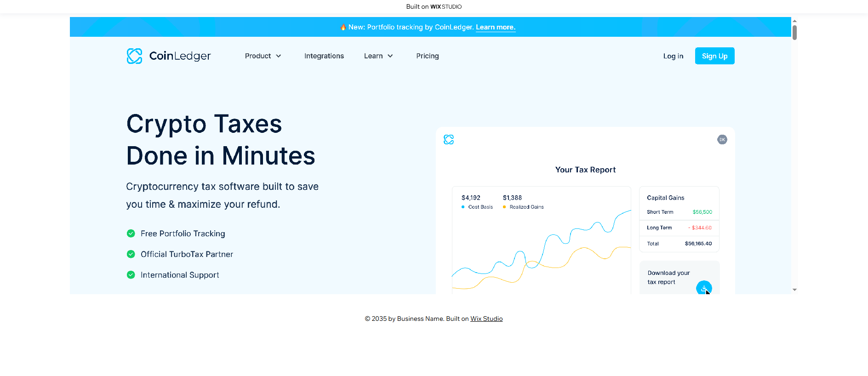The height and width of the screenshot is (376, 868).
Task: Open the Pricing page
Action: (x=428, y=56)
